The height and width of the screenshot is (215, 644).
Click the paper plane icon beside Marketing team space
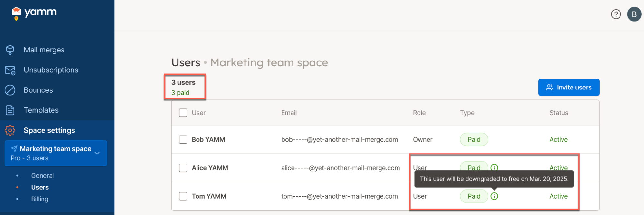click(x=14, y=149)
